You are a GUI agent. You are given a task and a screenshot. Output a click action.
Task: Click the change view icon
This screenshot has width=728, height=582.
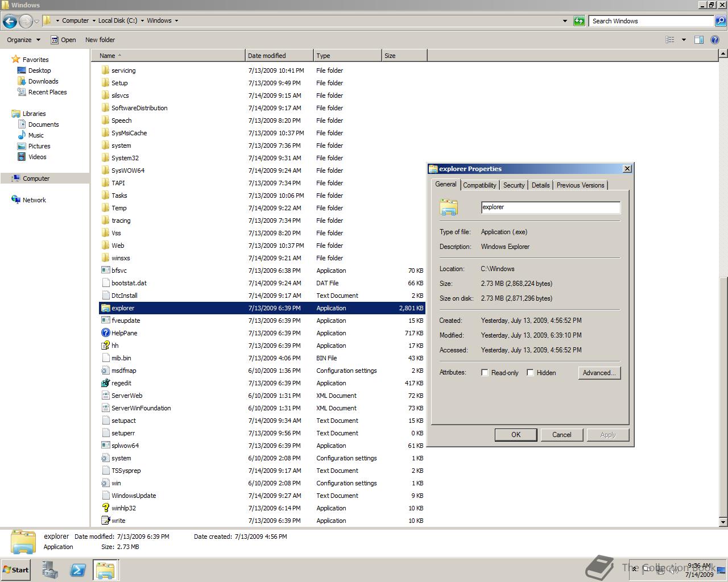670,40
